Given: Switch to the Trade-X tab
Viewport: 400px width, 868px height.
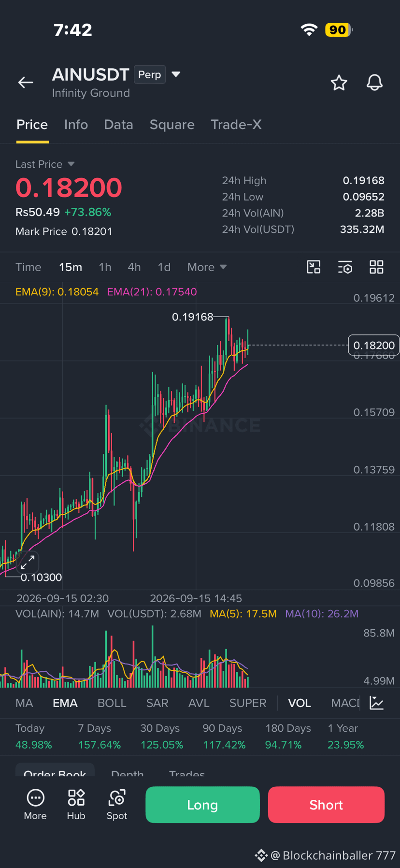Looking at the screenshot, I should (236, 125).
